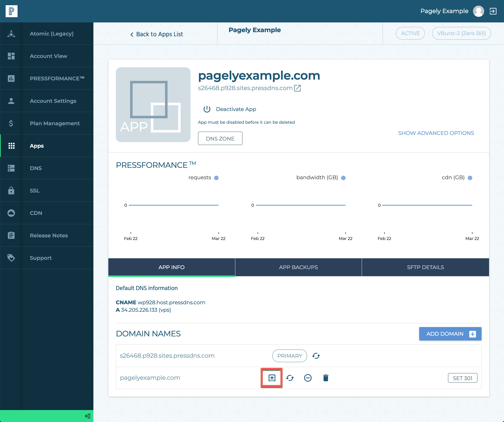Click the Support tag icon
Image resolution: width=504 pixels, height=422 pixels.
click(11, 258)
